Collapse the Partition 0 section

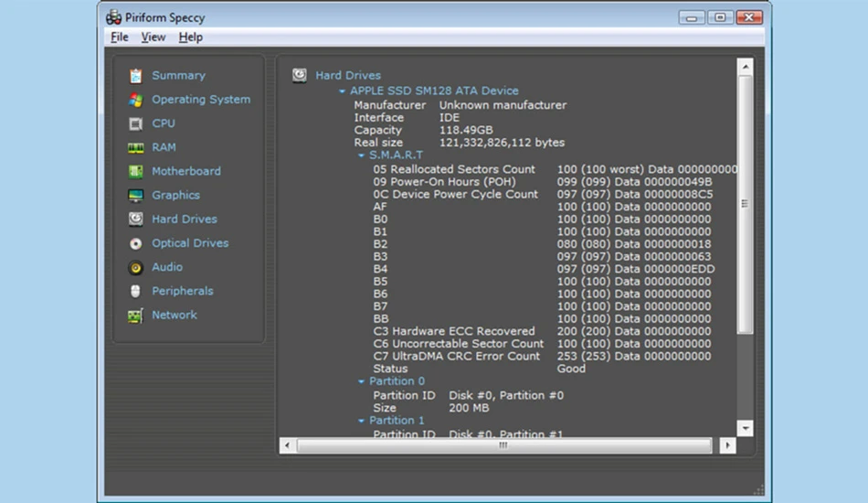tap(362, 381)
